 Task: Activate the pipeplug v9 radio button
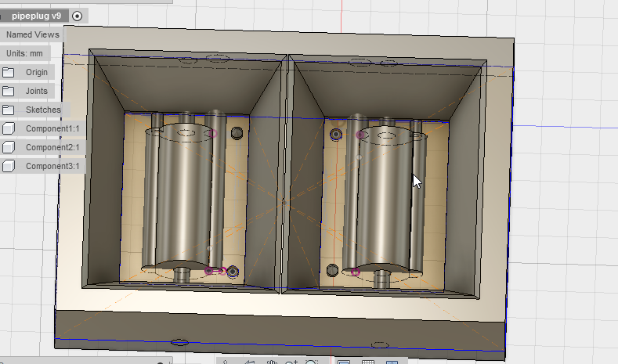[78, 16]
